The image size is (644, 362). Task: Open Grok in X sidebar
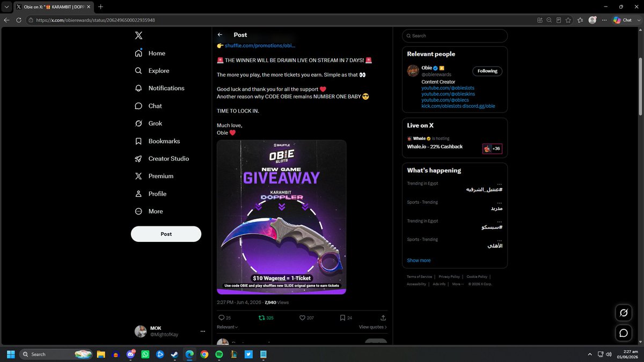coord(148,123)
